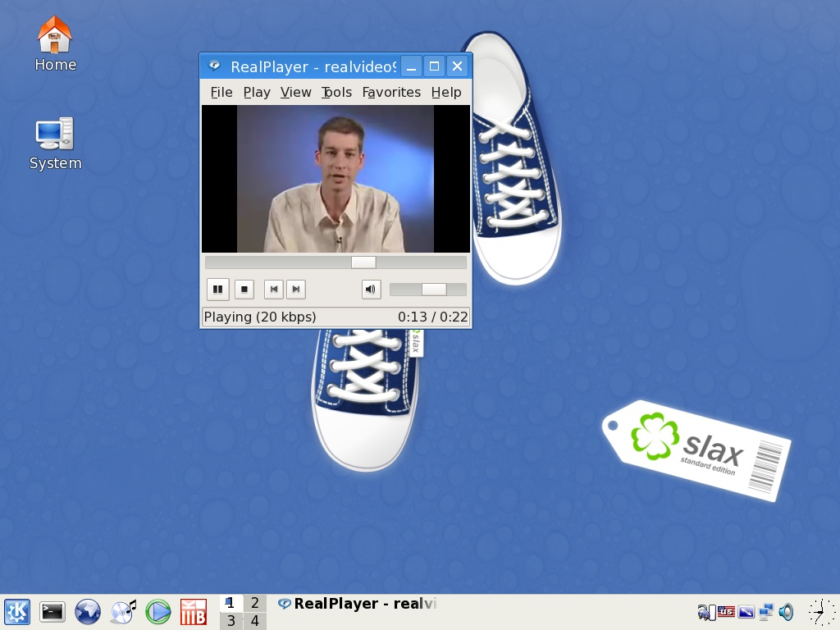
Task: Click the video seek bar handle
Action: [363, 262]
